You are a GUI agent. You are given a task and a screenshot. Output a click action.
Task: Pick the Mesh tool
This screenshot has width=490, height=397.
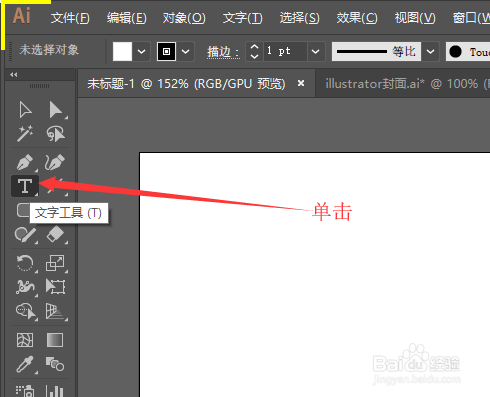(25, 340)
